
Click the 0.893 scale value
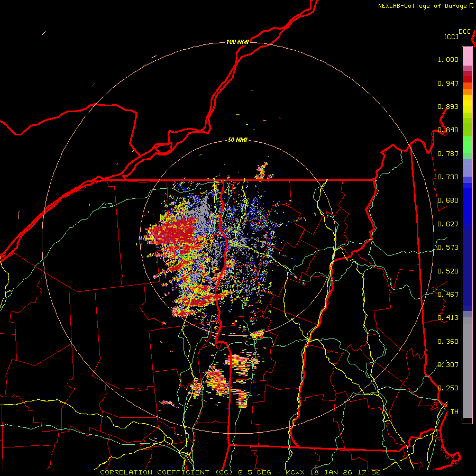click(x=448, y=106)
